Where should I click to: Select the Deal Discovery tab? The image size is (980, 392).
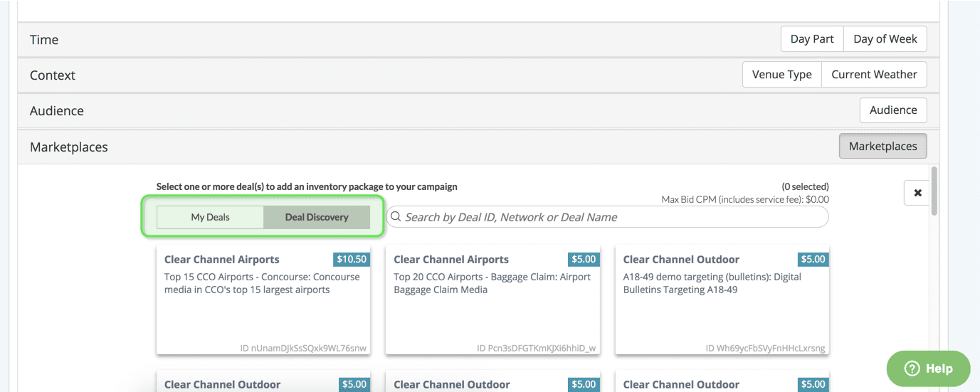[x=317, y=217]
